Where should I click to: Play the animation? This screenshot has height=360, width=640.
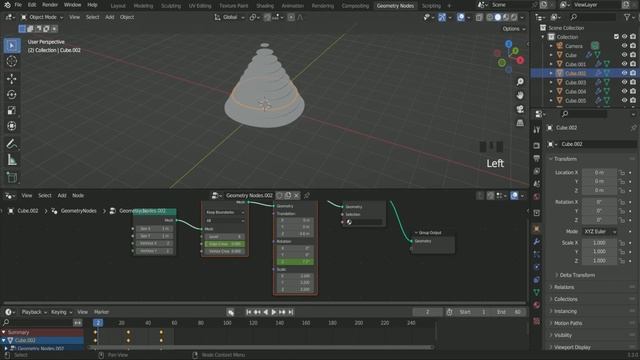click(x=274, y=312)
